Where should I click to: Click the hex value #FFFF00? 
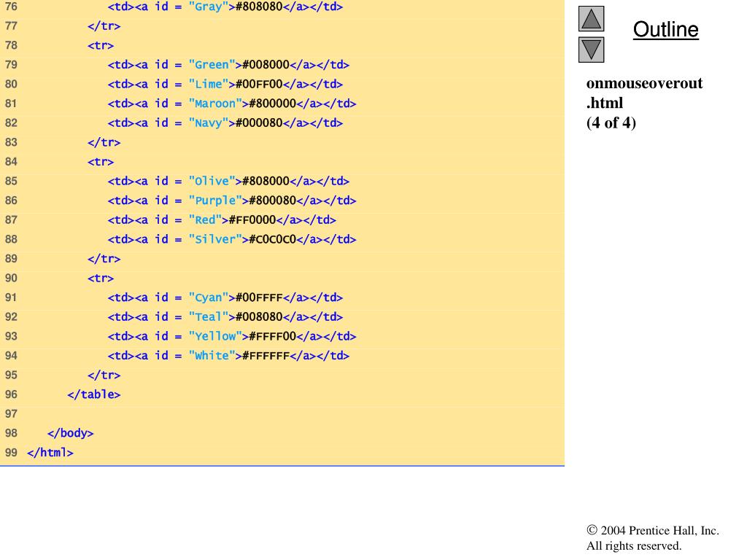pyautogui.click(x=273, y=336)
